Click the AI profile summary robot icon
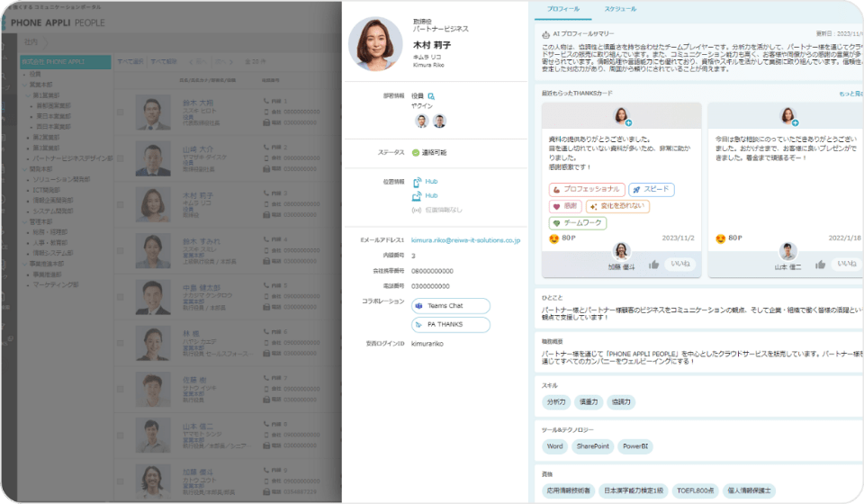This screenshot has height=504, width=864. click(x=546, y=33)
